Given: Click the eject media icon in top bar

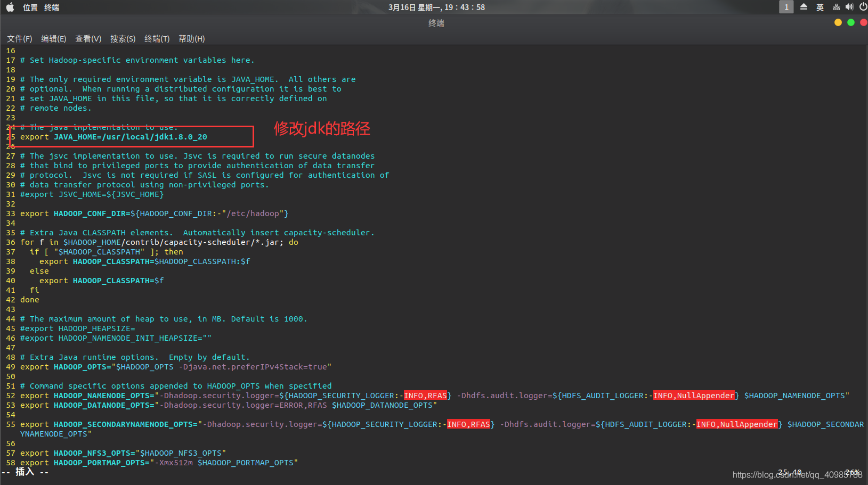Looking at the screenshot, I should coord(804,7).
